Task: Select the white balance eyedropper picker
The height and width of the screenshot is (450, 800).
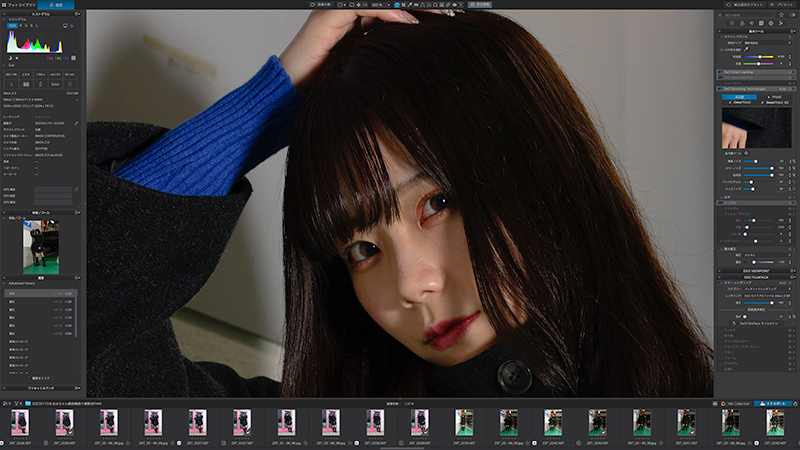Action: coord(746,49)
